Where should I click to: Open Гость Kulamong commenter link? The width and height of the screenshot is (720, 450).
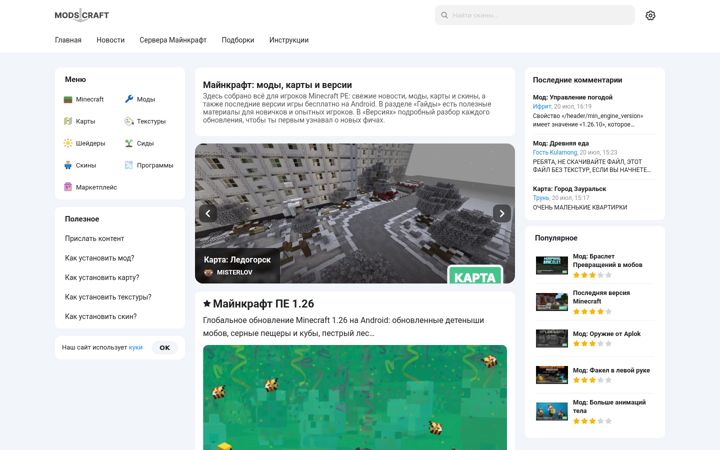click(x=555, y=152)
